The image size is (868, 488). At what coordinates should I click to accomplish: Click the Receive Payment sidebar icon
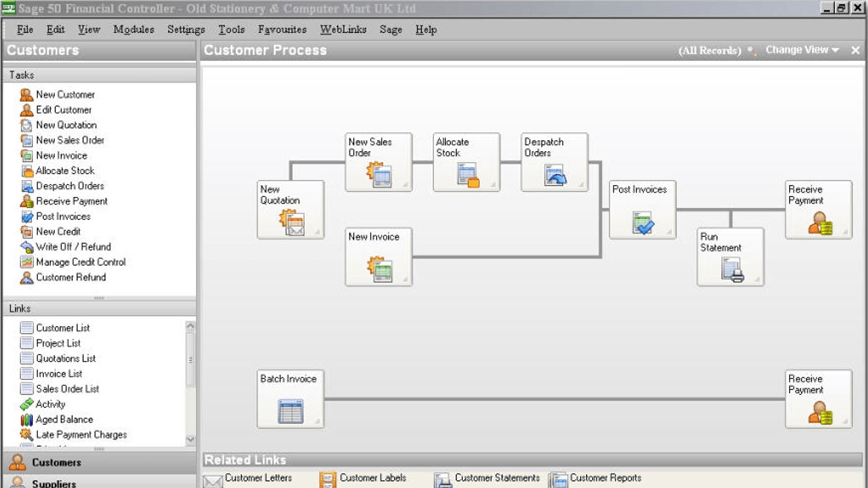tap(26, 201)
